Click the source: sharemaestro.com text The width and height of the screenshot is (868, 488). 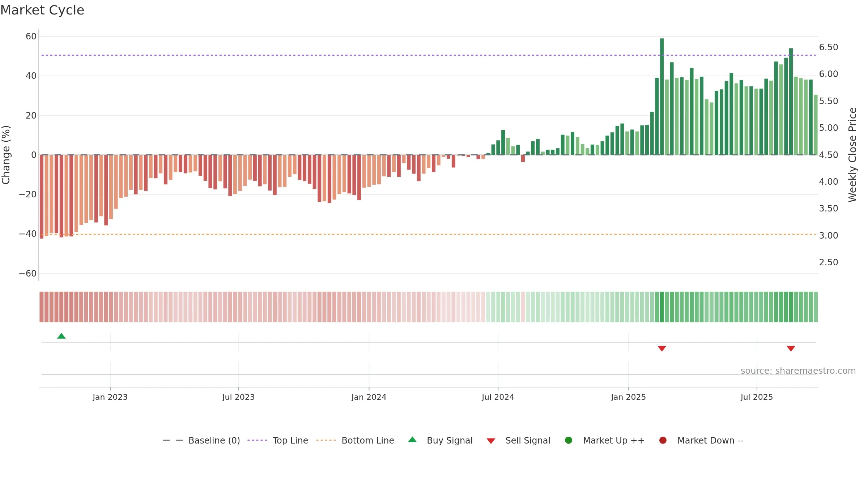point(798,371)
